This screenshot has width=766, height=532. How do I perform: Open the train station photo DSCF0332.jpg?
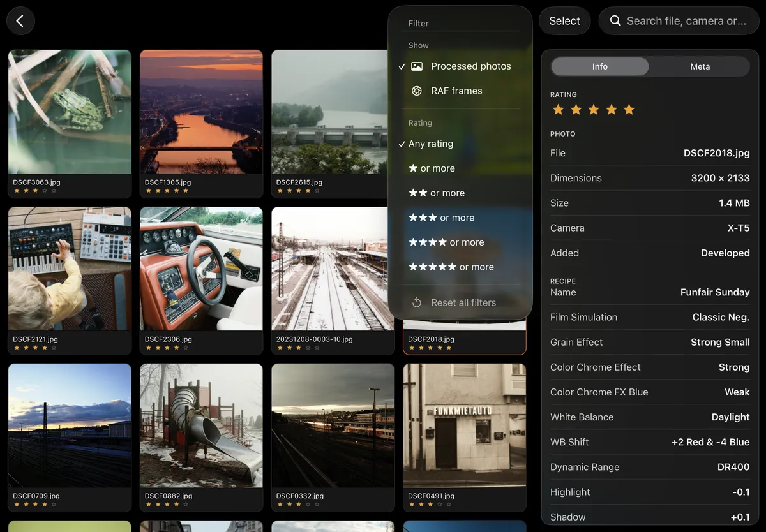click(x=333, y=425)
